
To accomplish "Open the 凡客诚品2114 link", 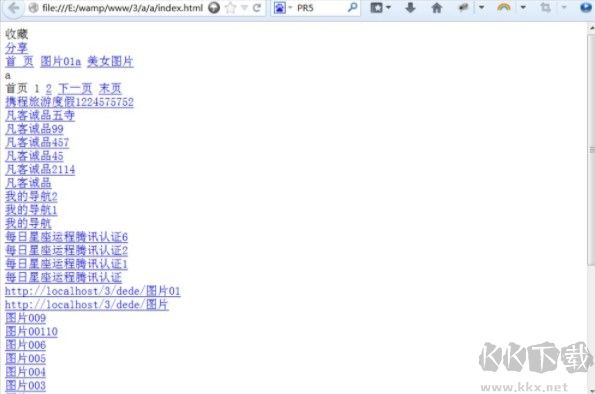I will (x=40, y=169).
